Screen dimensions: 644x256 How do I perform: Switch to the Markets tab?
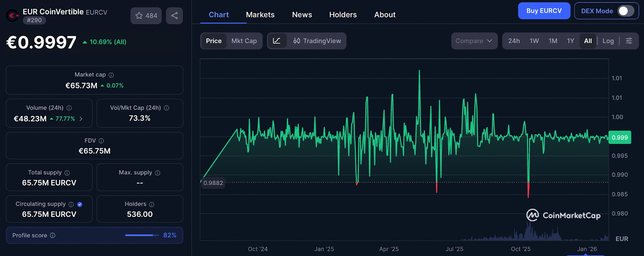click(x=260, y=15)
